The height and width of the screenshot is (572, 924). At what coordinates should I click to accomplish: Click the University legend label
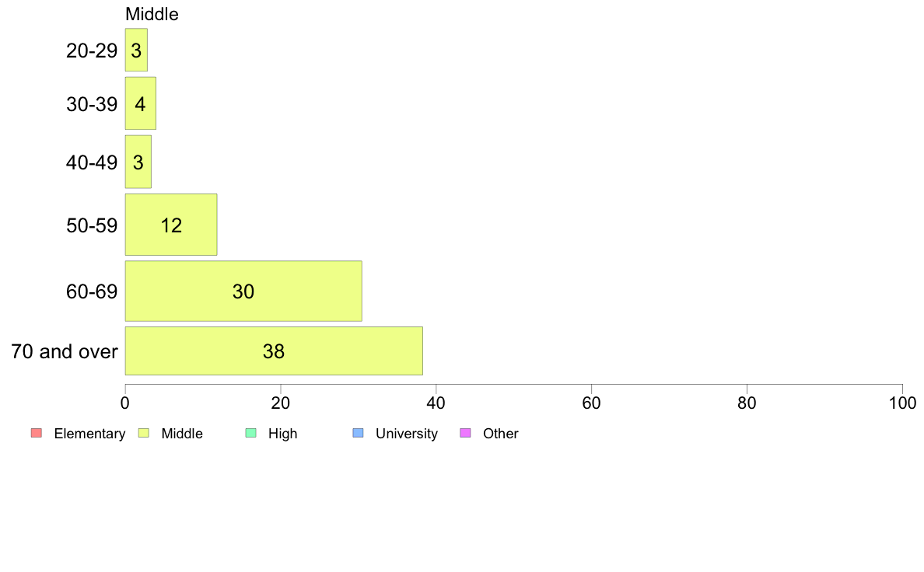[407, 434]
